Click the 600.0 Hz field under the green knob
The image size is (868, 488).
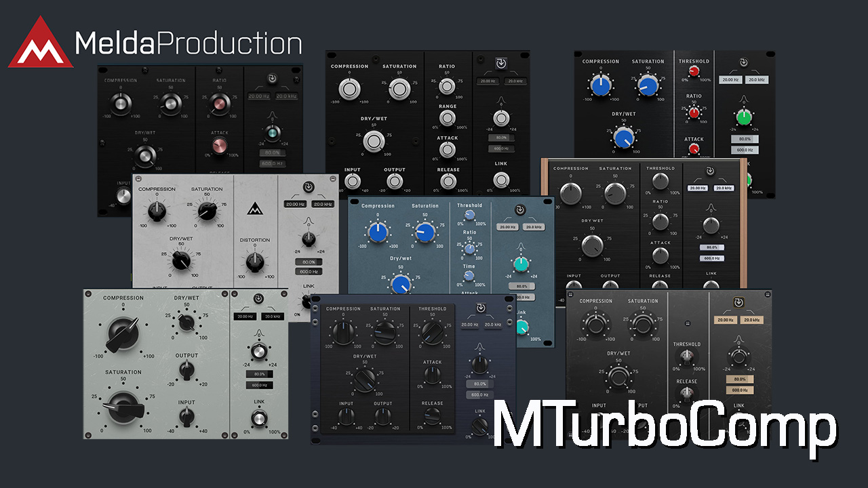[744, 150]
